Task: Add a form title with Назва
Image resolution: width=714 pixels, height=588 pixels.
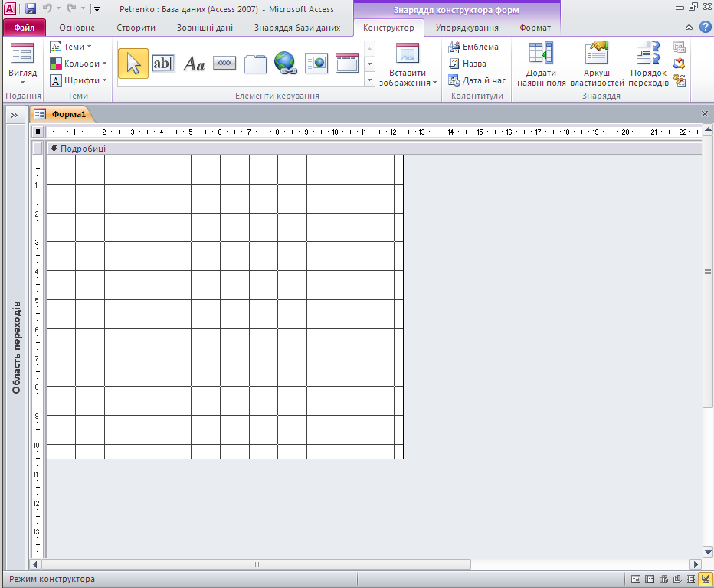Action: pos(467,64)
